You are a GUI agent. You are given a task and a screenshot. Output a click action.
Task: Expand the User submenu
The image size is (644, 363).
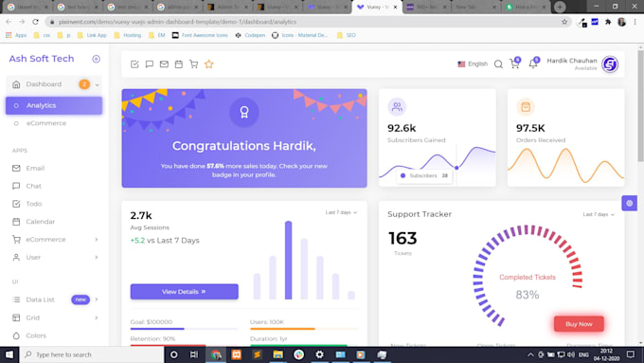54,258
